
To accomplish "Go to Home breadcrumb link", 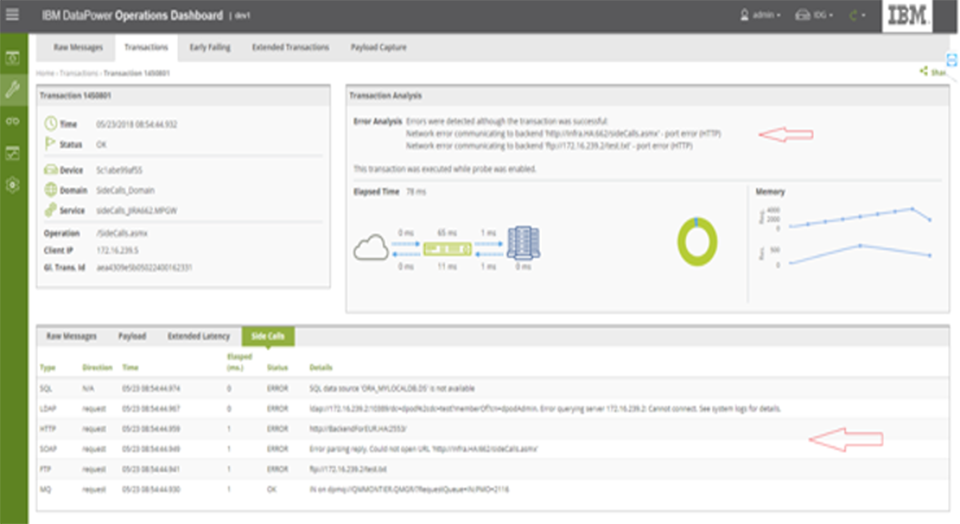I will click(x=45, y=73).
